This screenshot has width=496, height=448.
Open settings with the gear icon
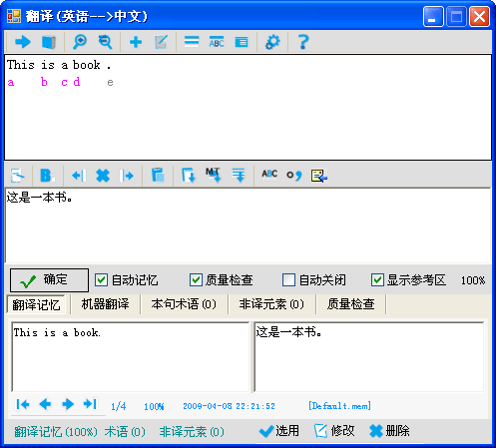(272, 42)
